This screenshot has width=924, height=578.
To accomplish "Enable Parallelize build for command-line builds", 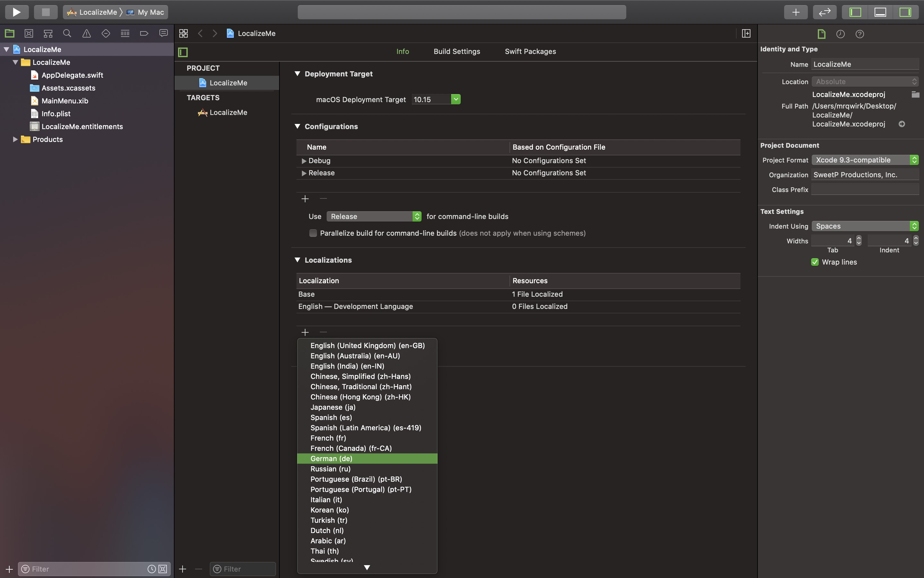I will tap(313, 233).
